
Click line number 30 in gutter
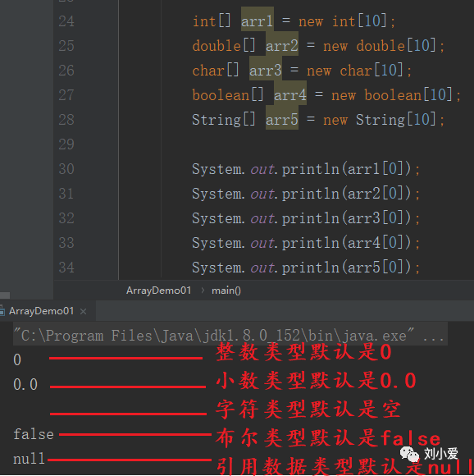pyautogui.click(x=66, y=169)
